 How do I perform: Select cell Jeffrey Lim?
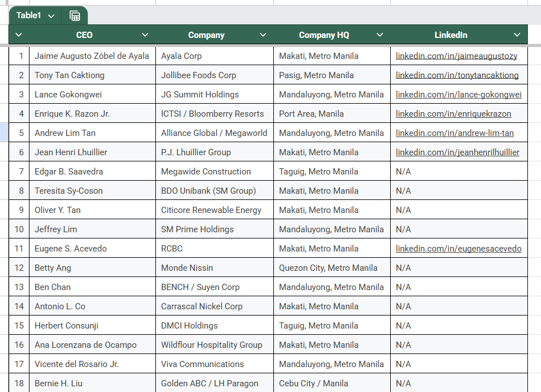point(92,229)
